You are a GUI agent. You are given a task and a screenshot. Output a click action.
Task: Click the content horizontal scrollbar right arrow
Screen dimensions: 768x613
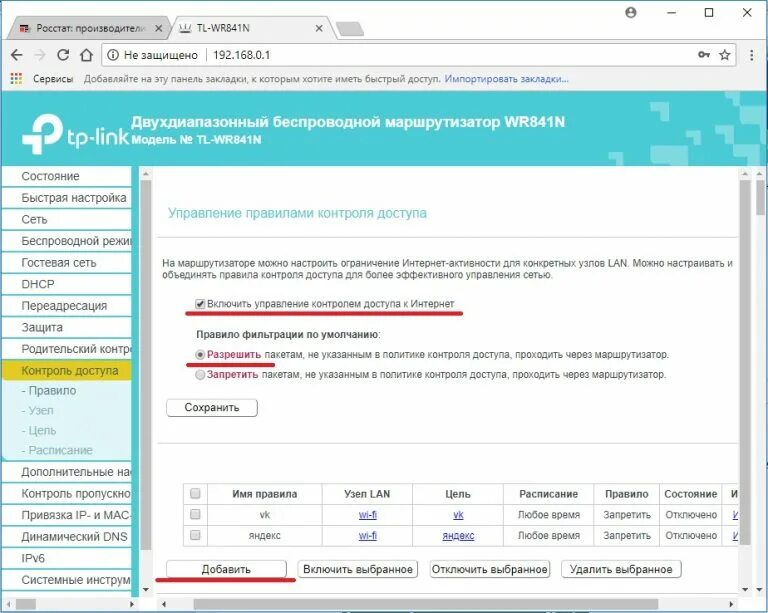(x=731, y=605)
